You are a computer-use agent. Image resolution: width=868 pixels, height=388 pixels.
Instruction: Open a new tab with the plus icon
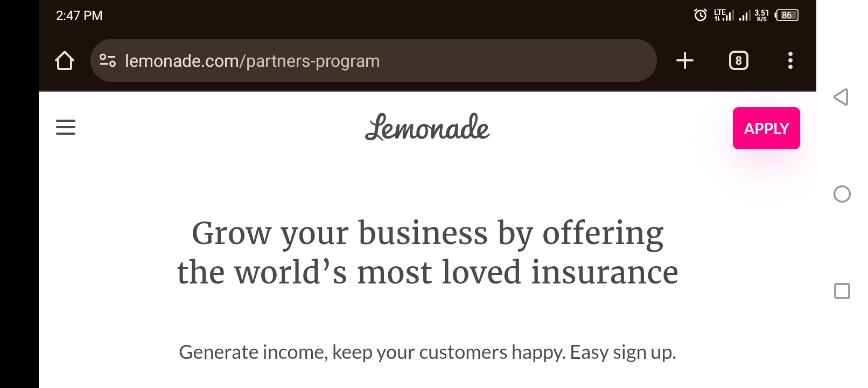click(684, 60)
